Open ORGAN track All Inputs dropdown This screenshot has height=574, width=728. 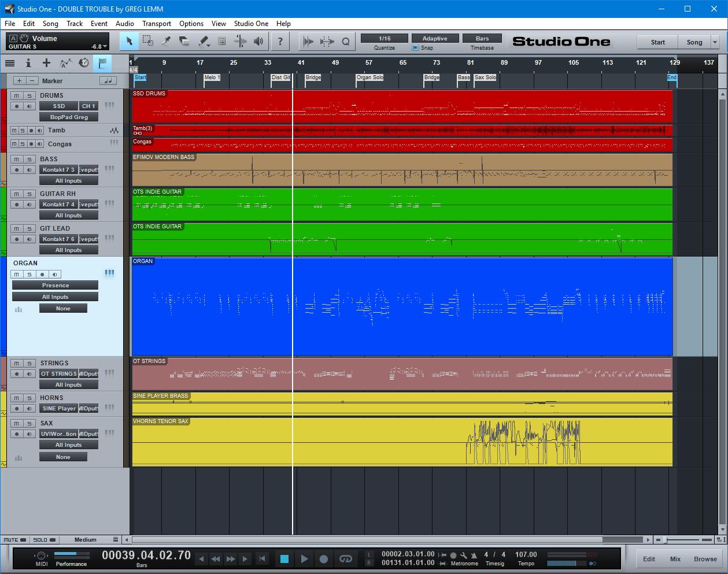tap(55, 297)
